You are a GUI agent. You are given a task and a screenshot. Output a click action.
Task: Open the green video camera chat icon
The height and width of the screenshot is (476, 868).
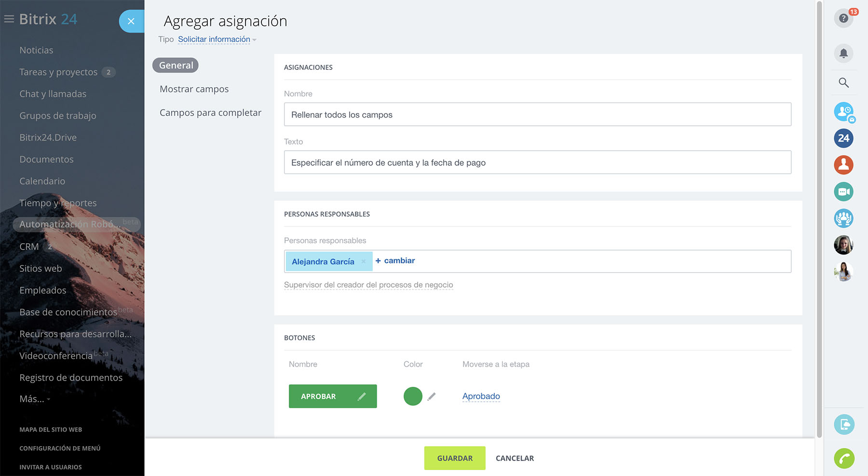(x=843, y=192)
